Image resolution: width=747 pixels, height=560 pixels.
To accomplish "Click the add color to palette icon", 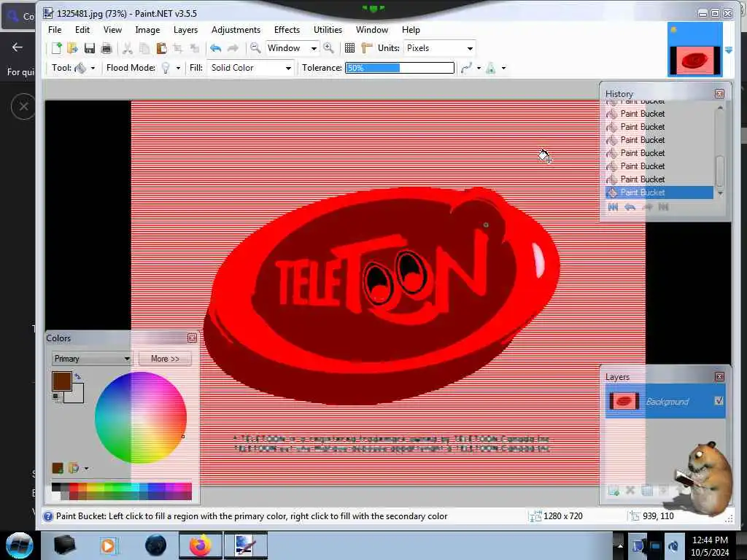I will click(58, 468).
